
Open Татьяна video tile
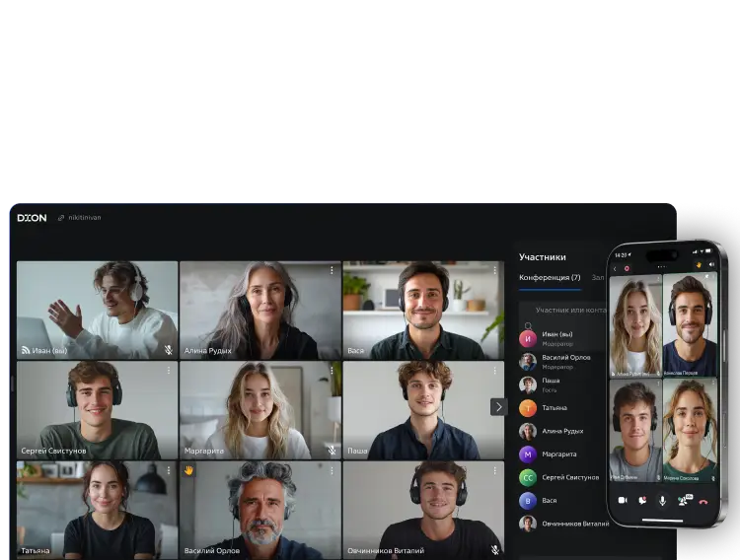(98, 510)
